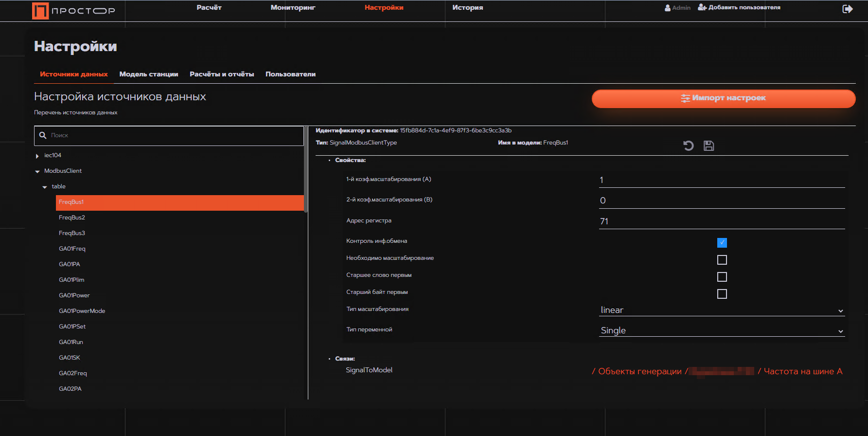The image size is (868, 436).
Task: Click the undo/reset changes icon
Action: click(x=688, y=145)
